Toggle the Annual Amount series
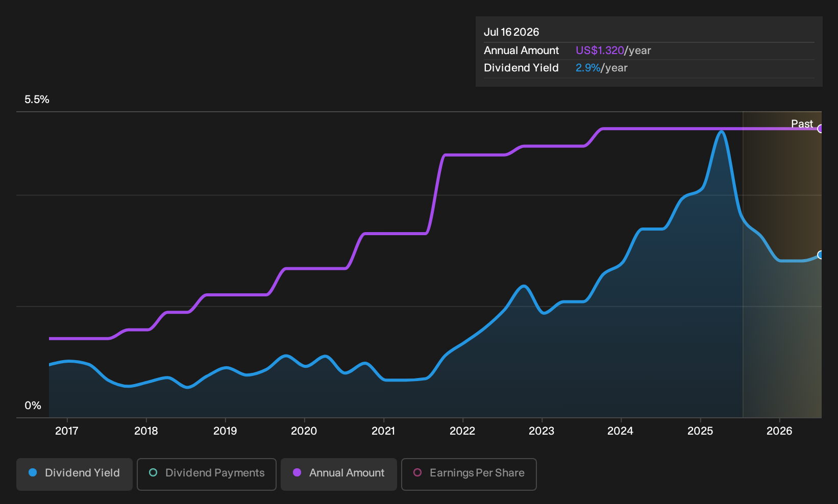 pos(339,474)
